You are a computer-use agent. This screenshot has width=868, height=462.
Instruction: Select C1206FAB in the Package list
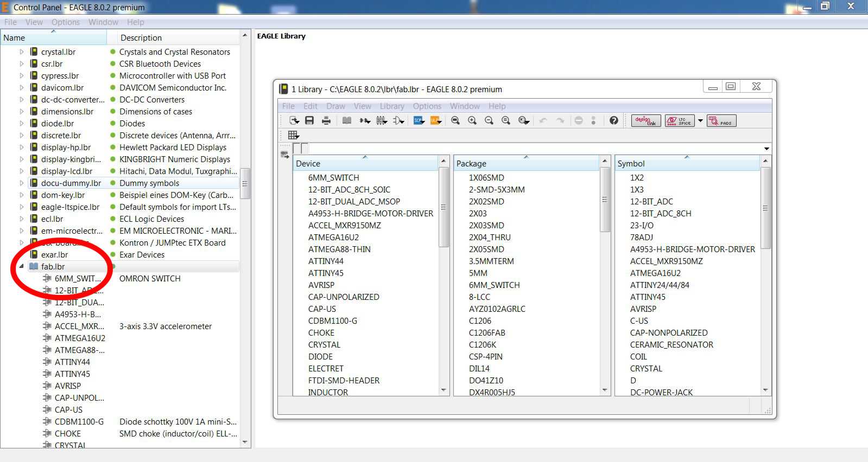tap(487, 333)
